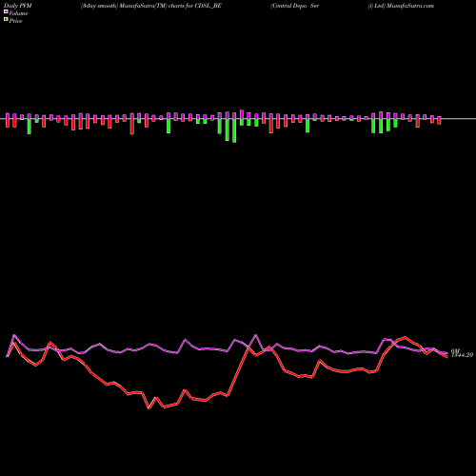Click the 1844.20 price value label
Screen dimensions: 476x476
click(x=463, y=355)
